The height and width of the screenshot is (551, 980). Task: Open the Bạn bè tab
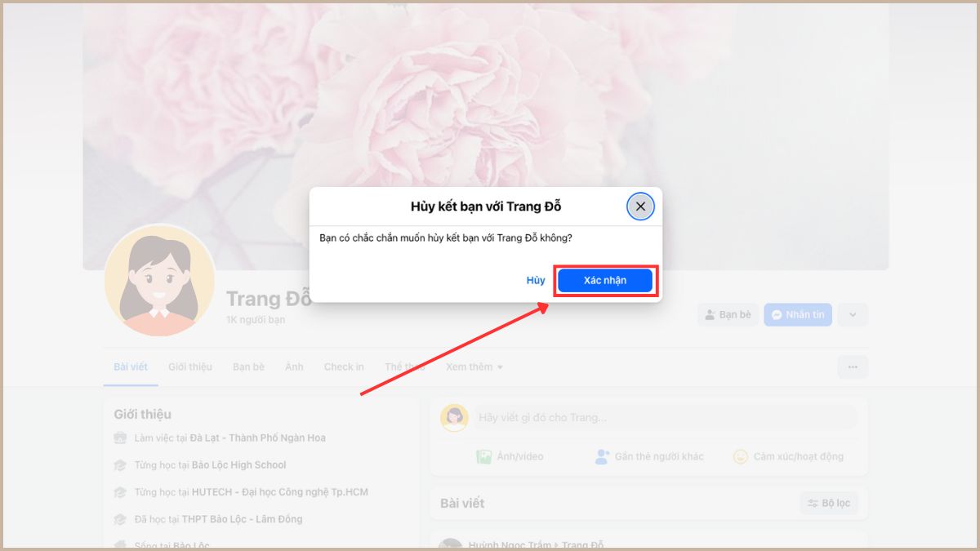click(x=248, y=367)
